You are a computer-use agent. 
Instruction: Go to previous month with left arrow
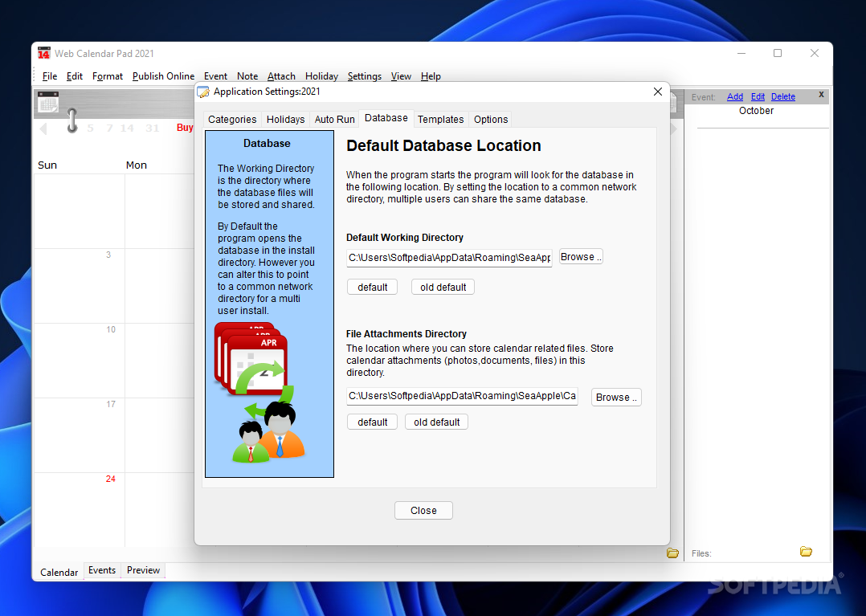click(x=43, y=129)
